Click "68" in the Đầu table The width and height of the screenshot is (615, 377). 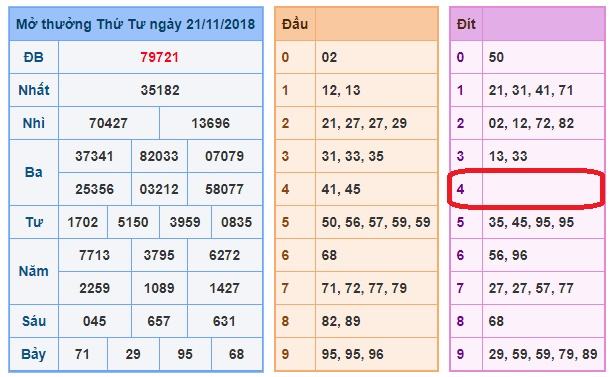click(329, 255)
